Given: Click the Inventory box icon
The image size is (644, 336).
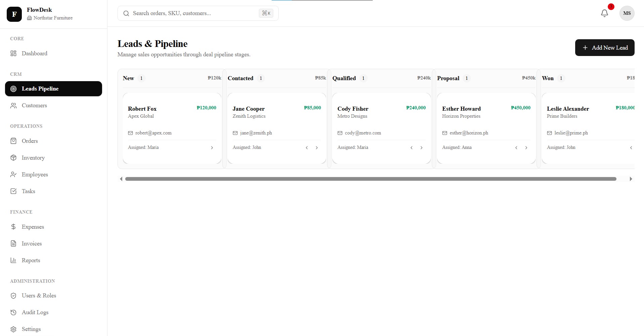Looking at the screenshot, I should click(x=13, y=158).
